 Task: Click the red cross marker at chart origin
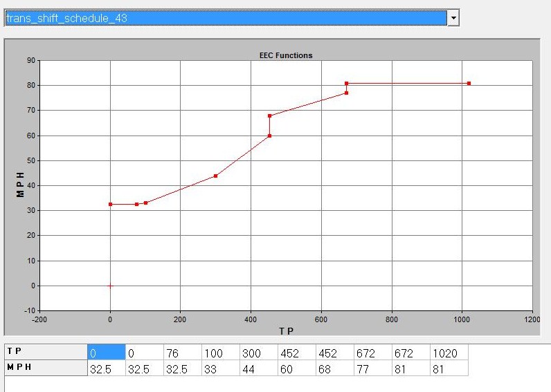tap(110, 286)
